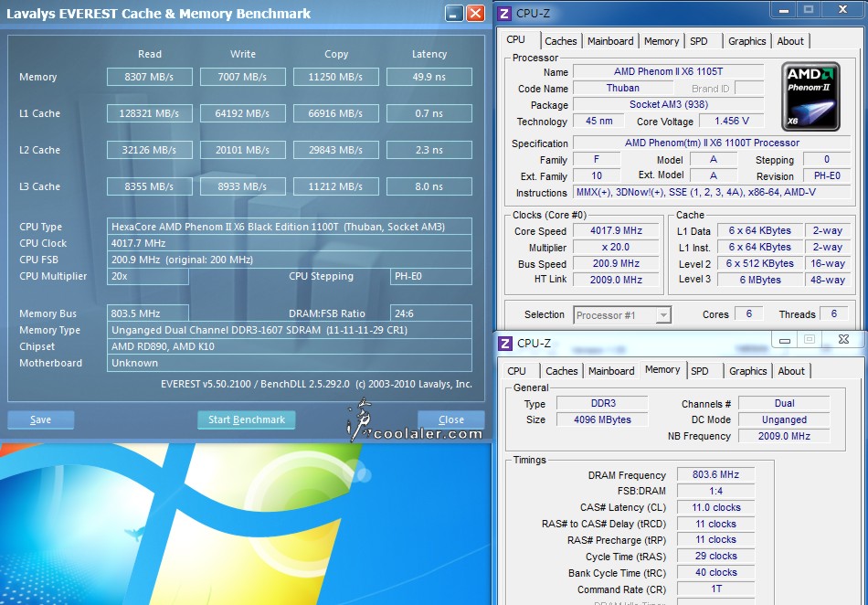Click the L1 Cache Read value 128321 MB/s
868x605 pixels.
point(150,113)
